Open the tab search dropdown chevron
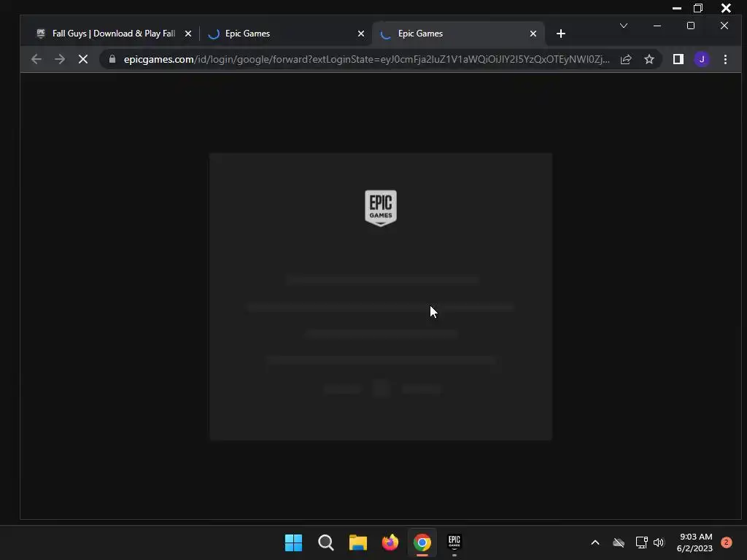This screenshot has width=747, height=560. click(x=624, y=26)
